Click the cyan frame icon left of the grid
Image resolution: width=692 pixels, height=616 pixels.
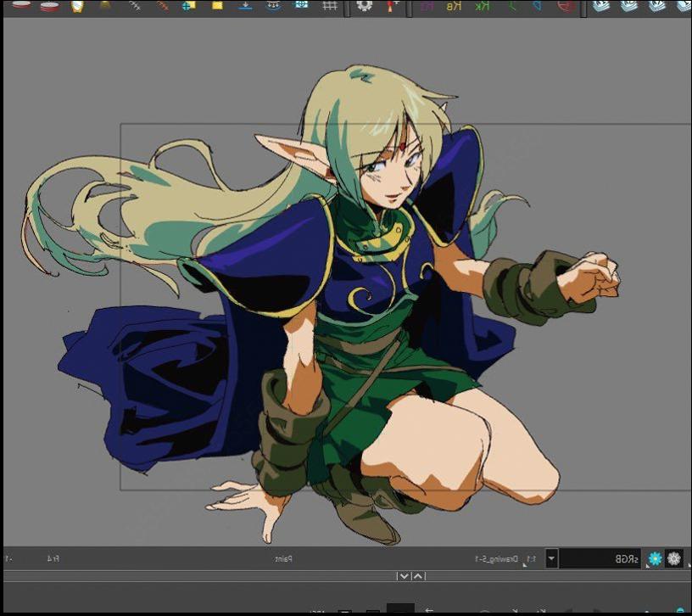301,5
